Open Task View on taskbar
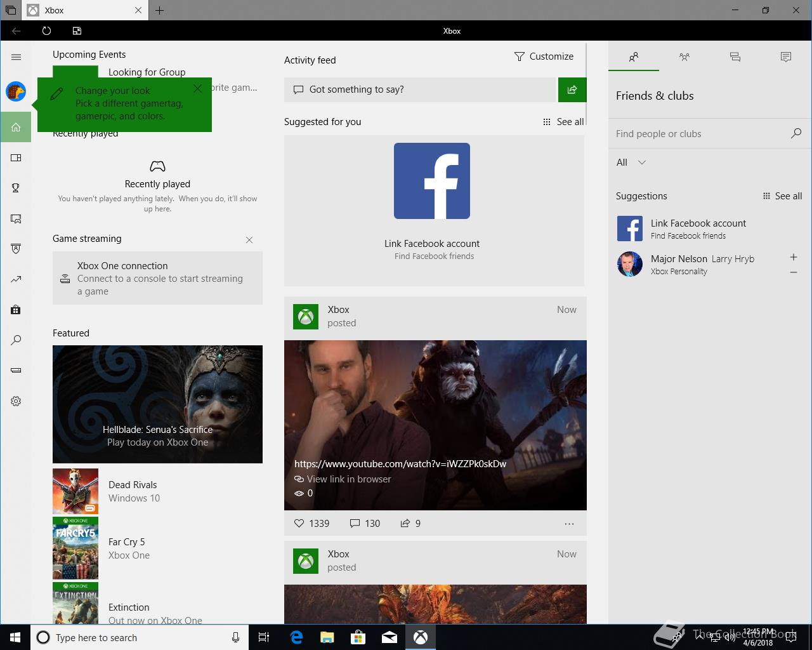 click(x=264, y=637)
